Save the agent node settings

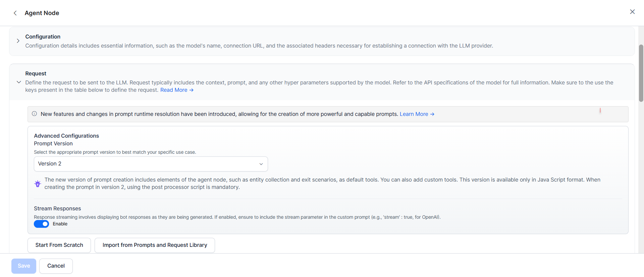click(24, 266)
